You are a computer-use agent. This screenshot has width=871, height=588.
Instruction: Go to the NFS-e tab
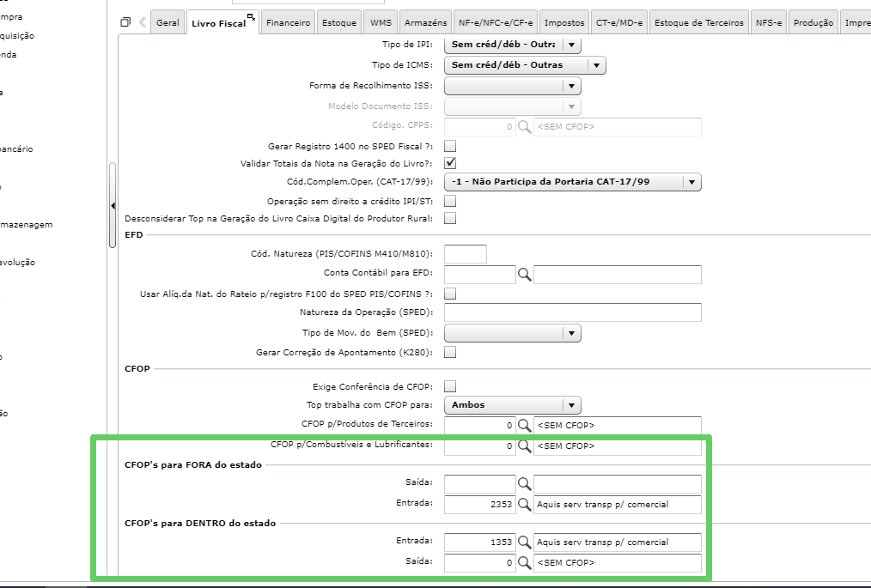[769, 23]
